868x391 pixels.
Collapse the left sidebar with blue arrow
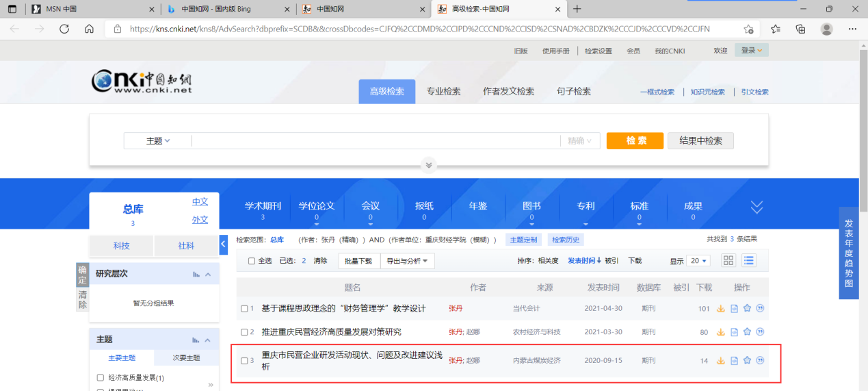[224, 244]
